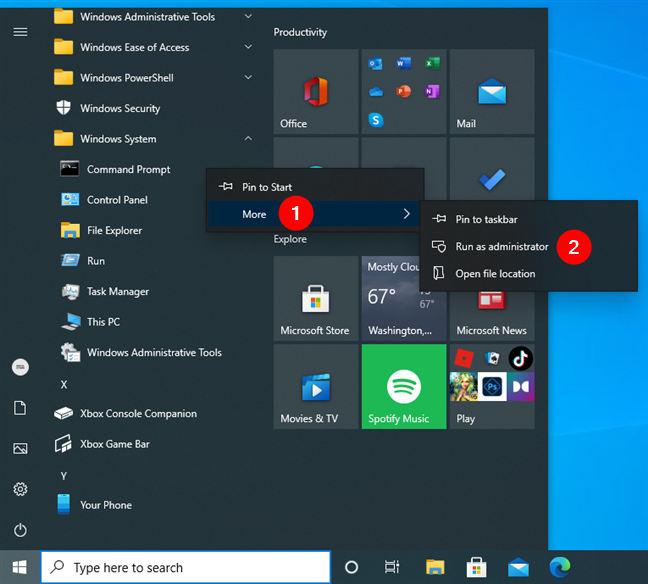Open Excel icon in tile group
The image size is (648, 584).
tap(432, 64)
